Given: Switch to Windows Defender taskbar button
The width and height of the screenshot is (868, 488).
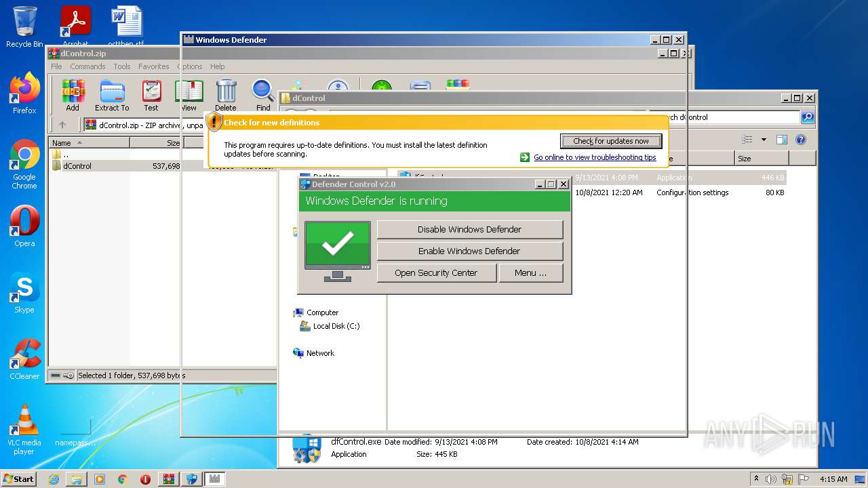Looking at the screenshot, I should [215, 479].
